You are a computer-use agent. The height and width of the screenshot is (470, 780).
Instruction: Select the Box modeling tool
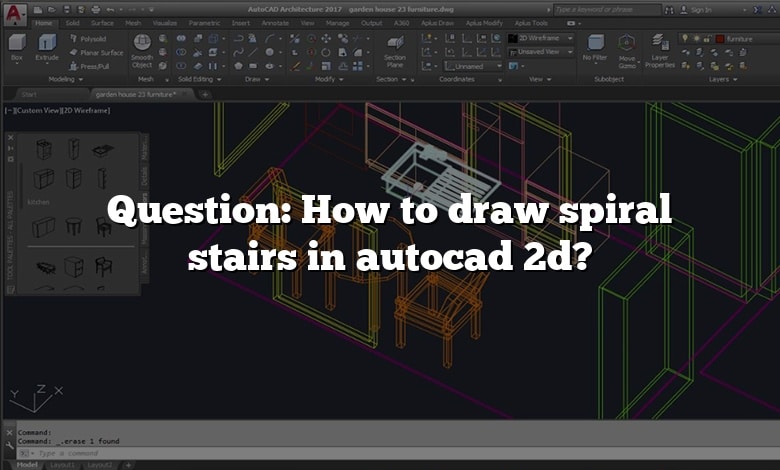17,46
